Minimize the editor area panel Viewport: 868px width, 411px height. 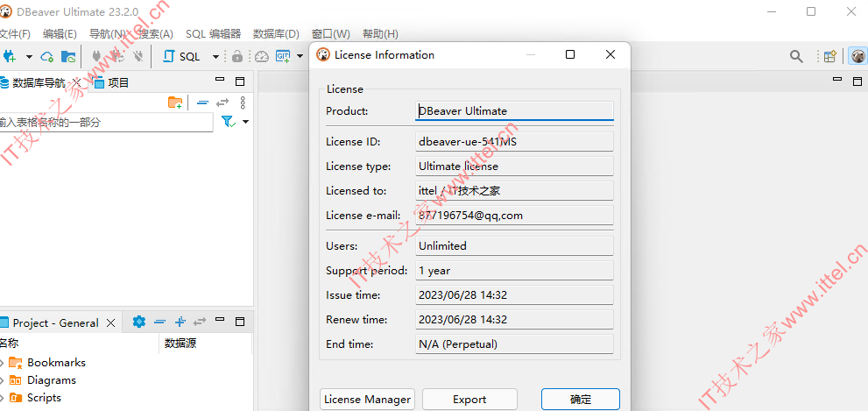(x=837, y=79)
